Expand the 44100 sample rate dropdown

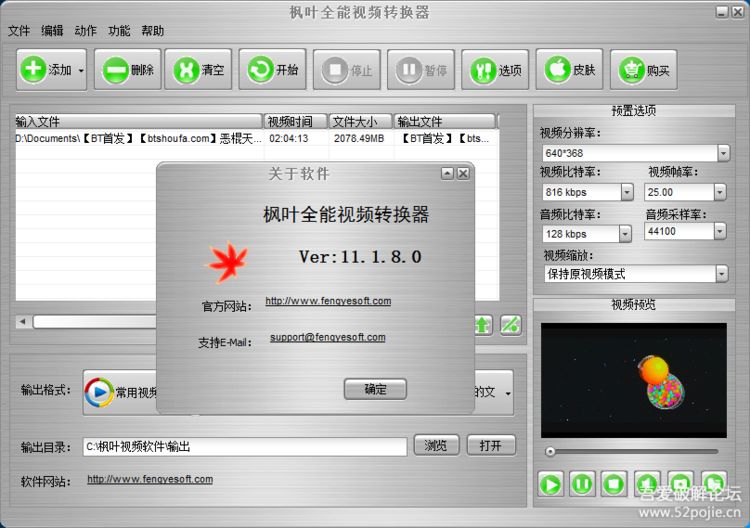click(719, 231)
